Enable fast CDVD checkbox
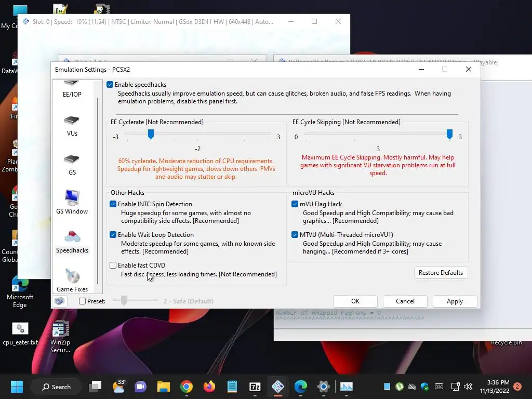This screenshot has height=399, width=532. click(113, 265)
